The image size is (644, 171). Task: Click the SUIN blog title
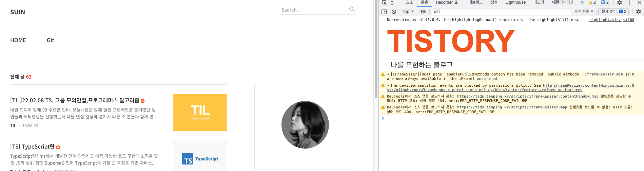[x=18, y=12]
